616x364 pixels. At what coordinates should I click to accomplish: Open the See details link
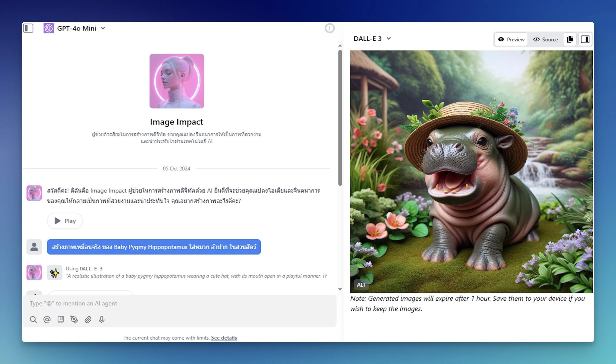pyautogui.click(x=224, y=338)
